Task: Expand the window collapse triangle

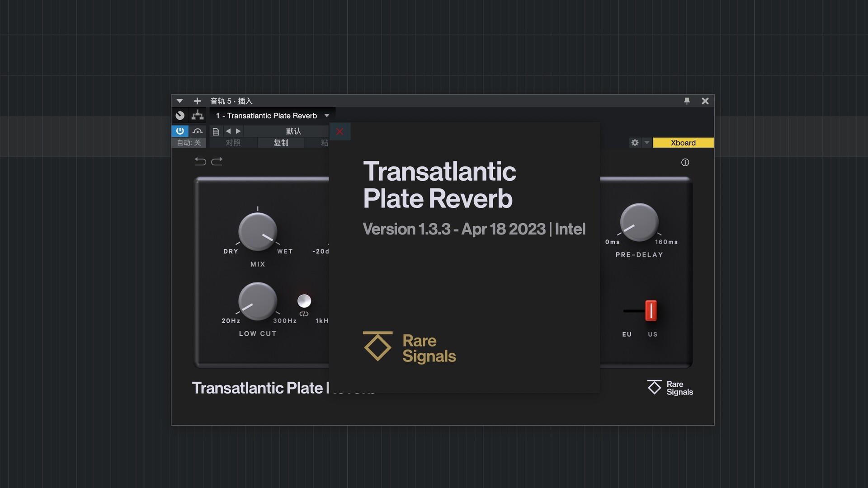Action: (179, 101)
